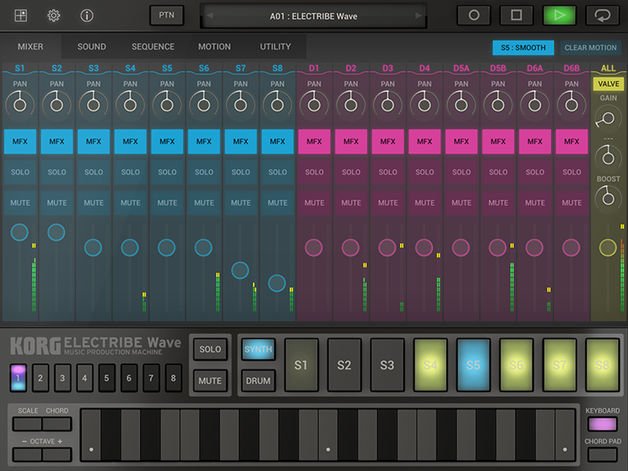Tap the blue S5 part pad

click(473, 365)
